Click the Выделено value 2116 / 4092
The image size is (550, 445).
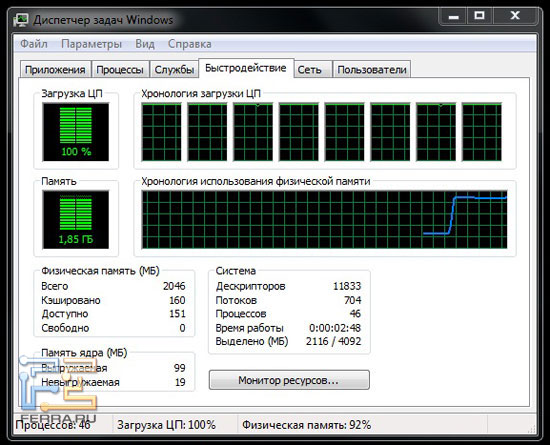pyautogui.click(x=333, y=341)
